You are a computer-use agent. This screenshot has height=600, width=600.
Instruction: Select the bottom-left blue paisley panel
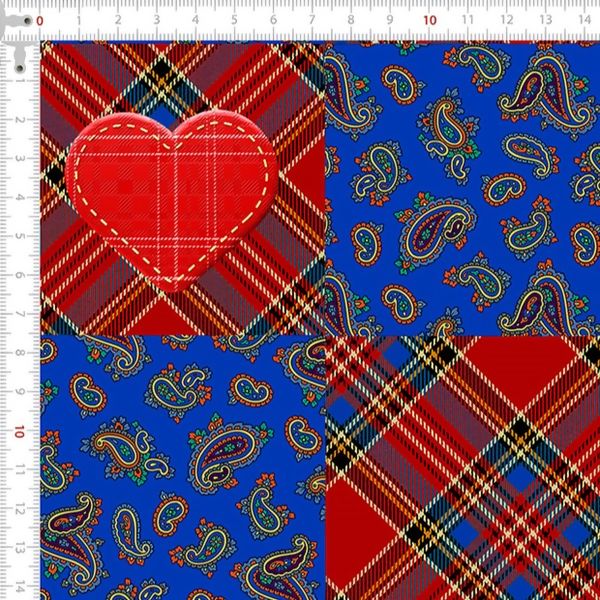(183, 467)
